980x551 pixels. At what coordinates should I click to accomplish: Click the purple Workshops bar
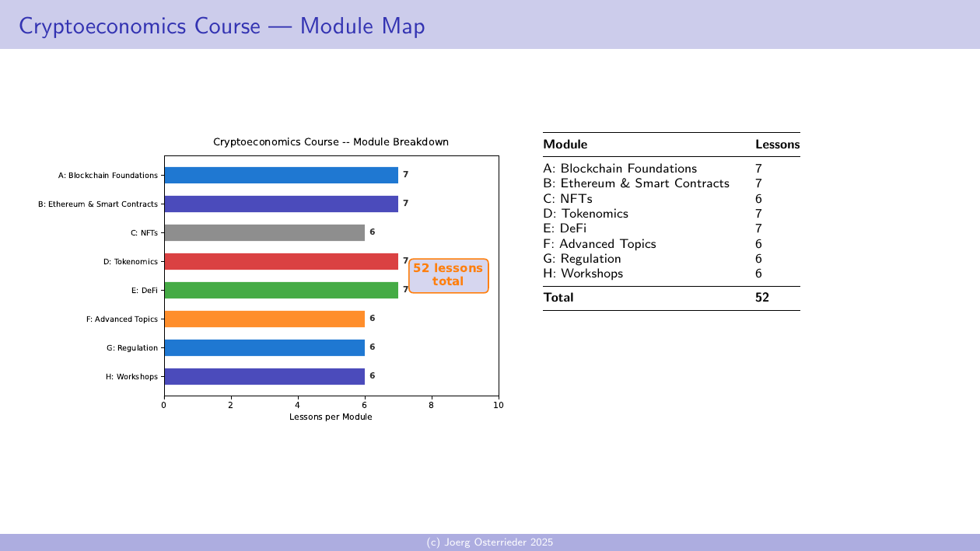(264, 376)
